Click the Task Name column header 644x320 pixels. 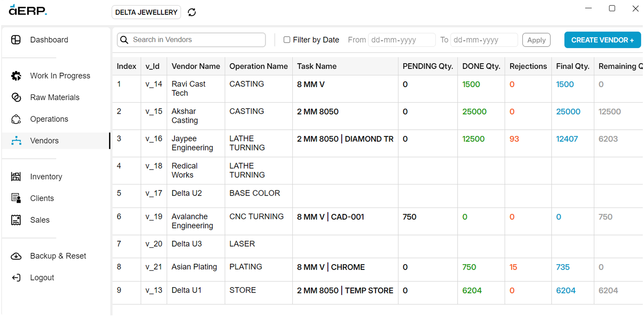point(345,66)
